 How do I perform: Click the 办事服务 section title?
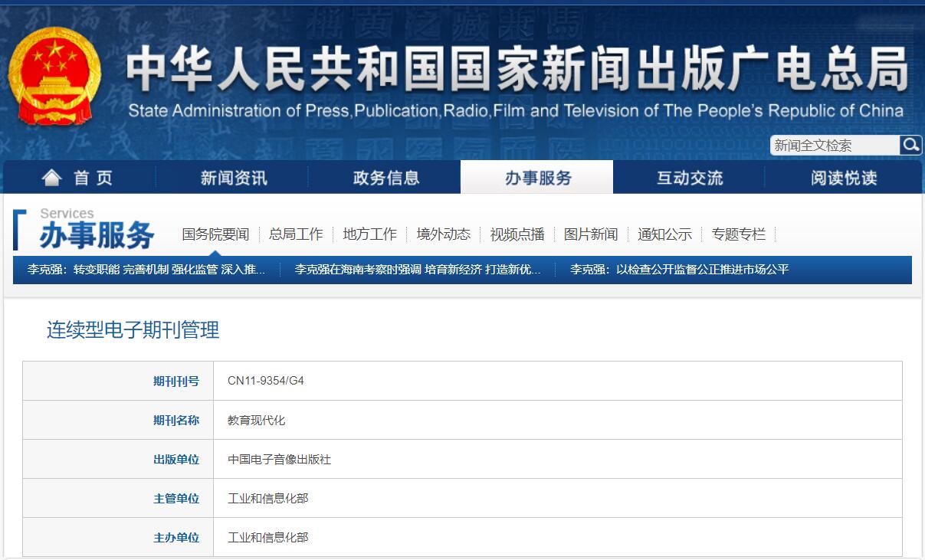(97, 235)
